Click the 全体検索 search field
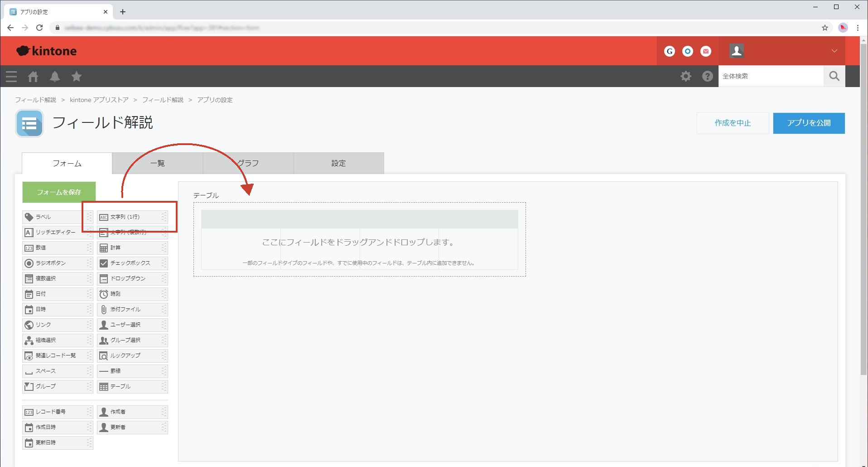The width and height of the screenshot is (868, 467). [x=771, y=76]
